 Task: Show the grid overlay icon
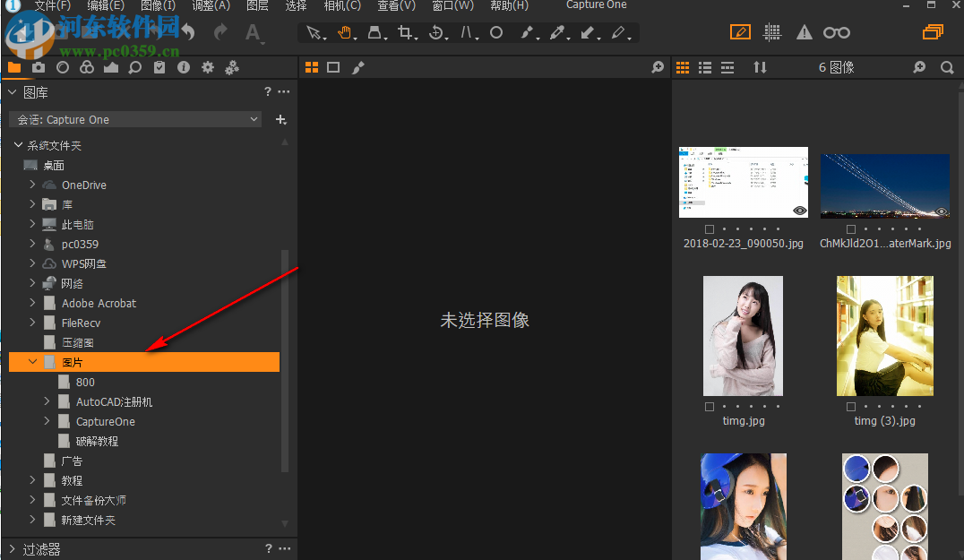point(771,32)
